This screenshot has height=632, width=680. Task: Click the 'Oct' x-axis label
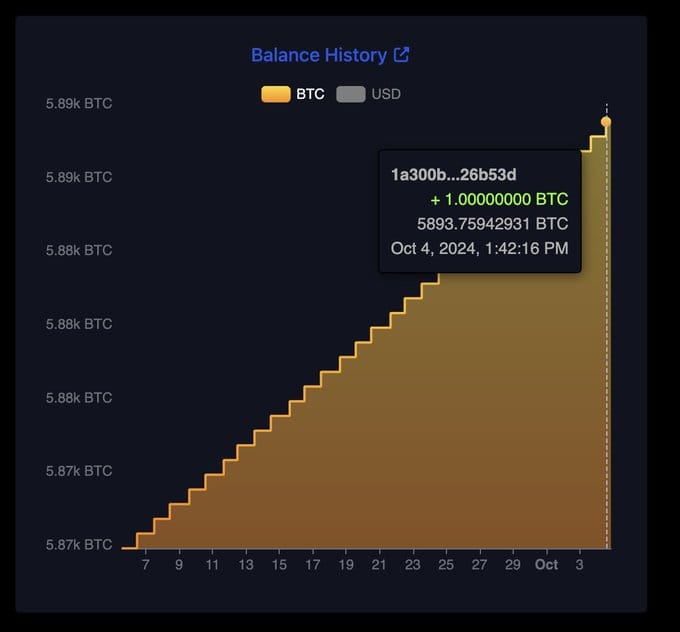pyautogui.click(x=546, y=564)
